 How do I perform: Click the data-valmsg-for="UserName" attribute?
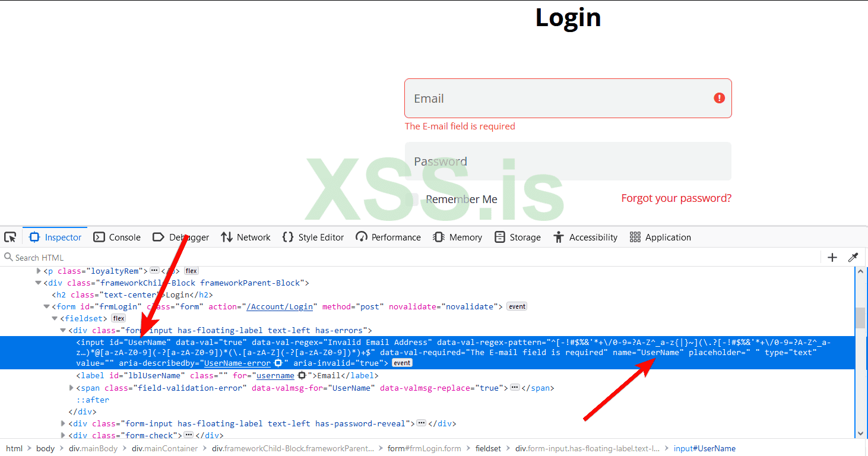[x=313, y=388]
